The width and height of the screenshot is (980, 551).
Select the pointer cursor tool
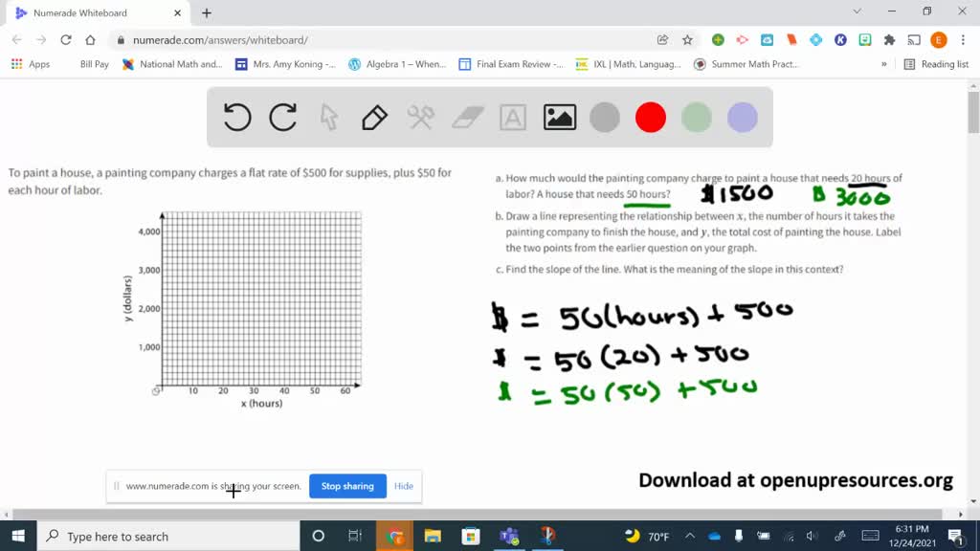click(329, 118)
